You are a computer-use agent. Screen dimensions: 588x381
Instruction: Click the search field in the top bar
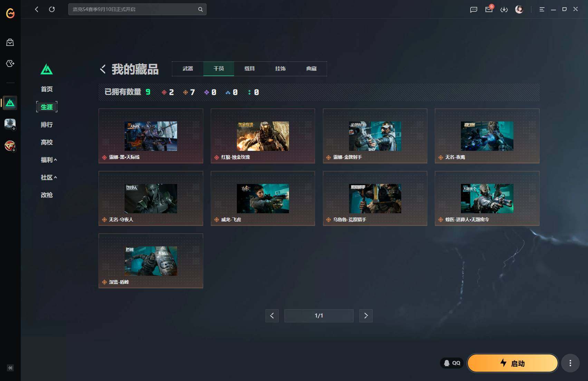tap(137, 9)
